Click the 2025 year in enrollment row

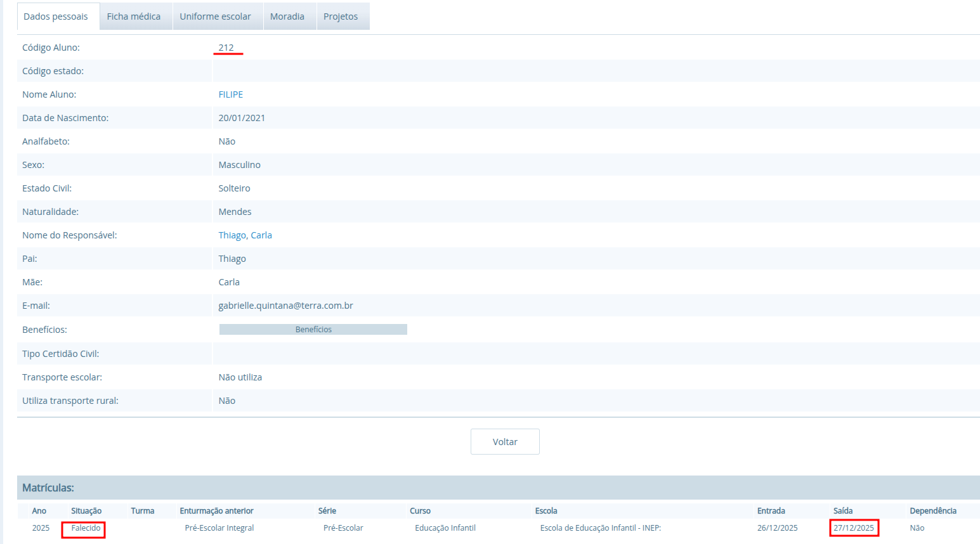[41, 528]
